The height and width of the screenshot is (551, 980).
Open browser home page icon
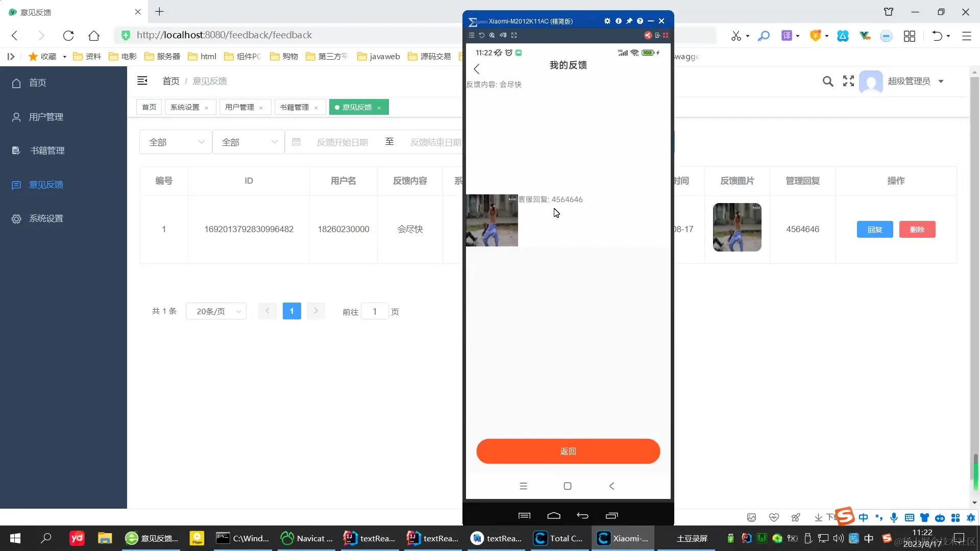(94, 35)
